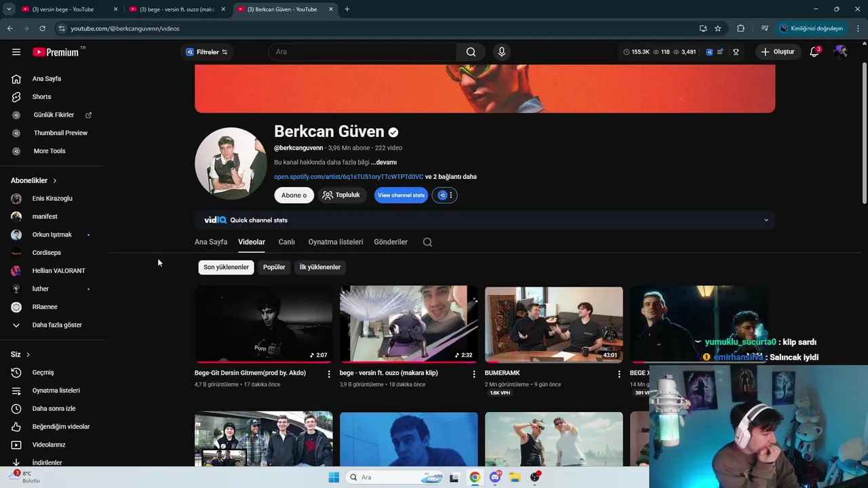Click the browser address bar URL
868x488 pixels.
(125, 28)
